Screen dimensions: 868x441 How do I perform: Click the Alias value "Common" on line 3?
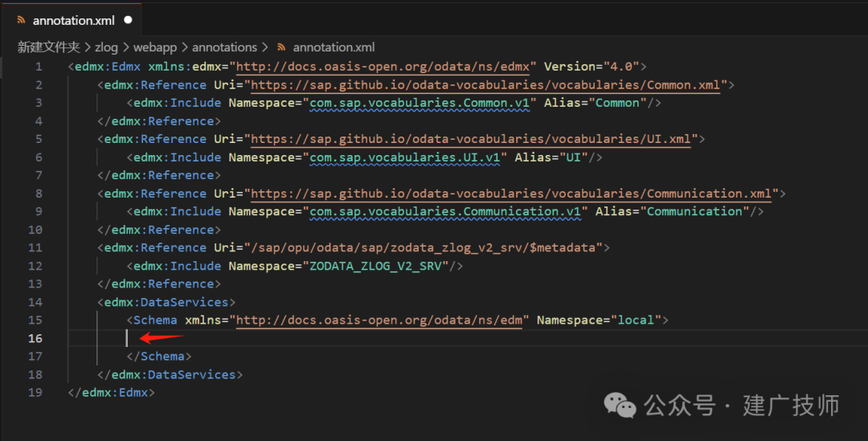(x=617, y=103)
